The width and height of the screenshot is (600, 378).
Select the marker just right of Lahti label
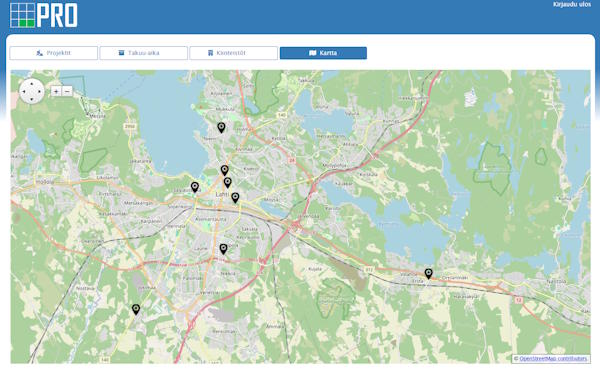tap(235, 197)
